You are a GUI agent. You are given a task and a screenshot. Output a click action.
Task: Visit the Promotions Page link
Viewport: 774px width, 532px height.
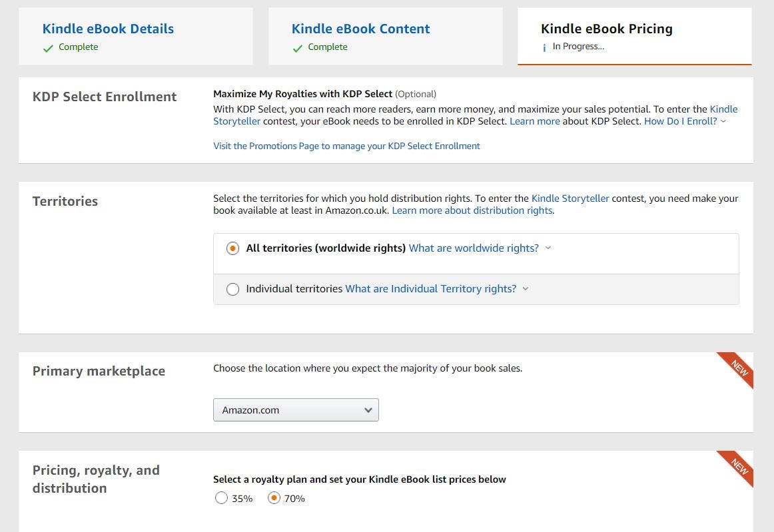346,146
